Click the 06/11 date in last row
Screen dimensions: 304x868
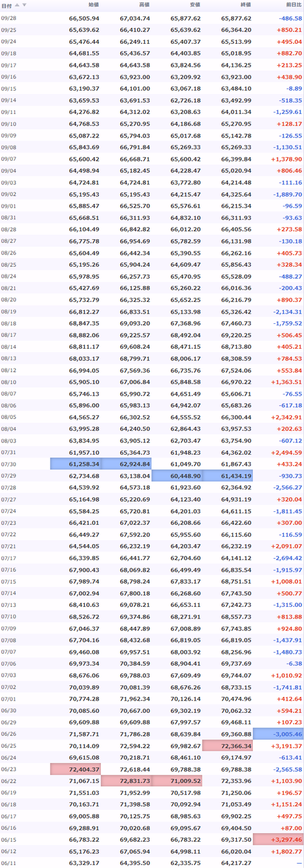[x=9, y=863]
